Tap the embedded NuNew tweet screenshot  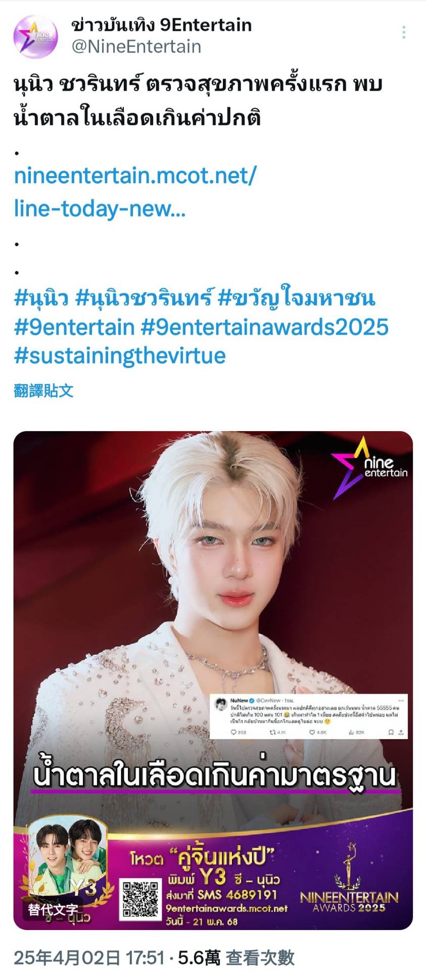[x=308, y=717]
